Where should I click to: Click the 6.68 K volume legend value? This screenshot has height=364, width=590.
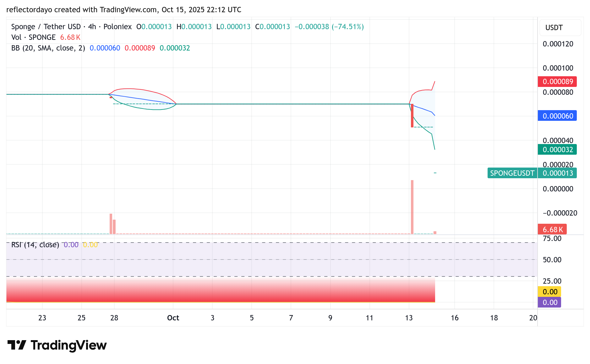pyautogui.click(x=70, y=37)
